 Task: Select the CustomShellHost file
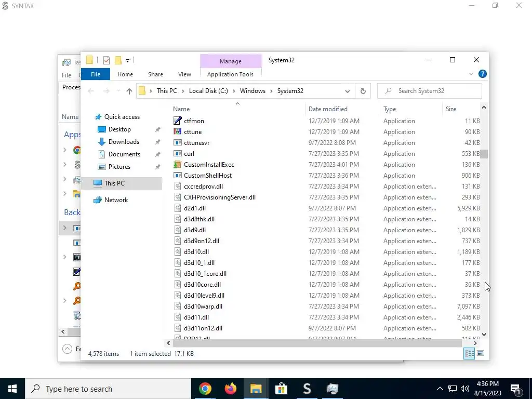coord(208,176)
